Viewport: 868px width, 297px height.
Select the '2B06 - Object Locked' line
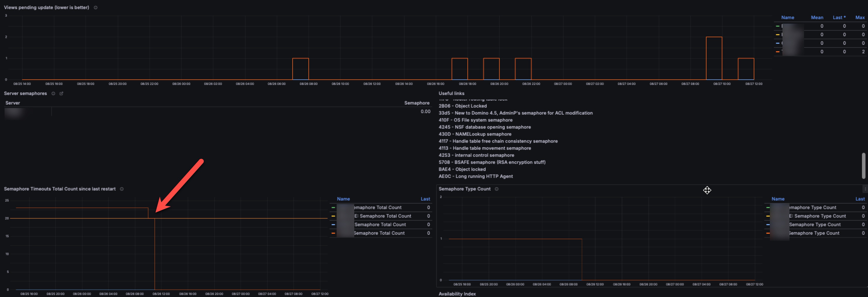click(x=463, y=106)
